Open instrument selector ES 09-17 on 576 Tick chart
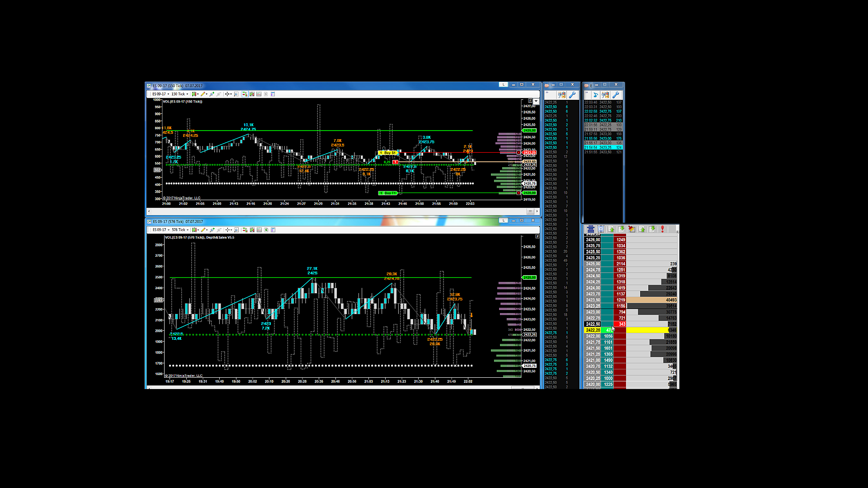Viewport: 868px width, 488px height. click(161, 230)
